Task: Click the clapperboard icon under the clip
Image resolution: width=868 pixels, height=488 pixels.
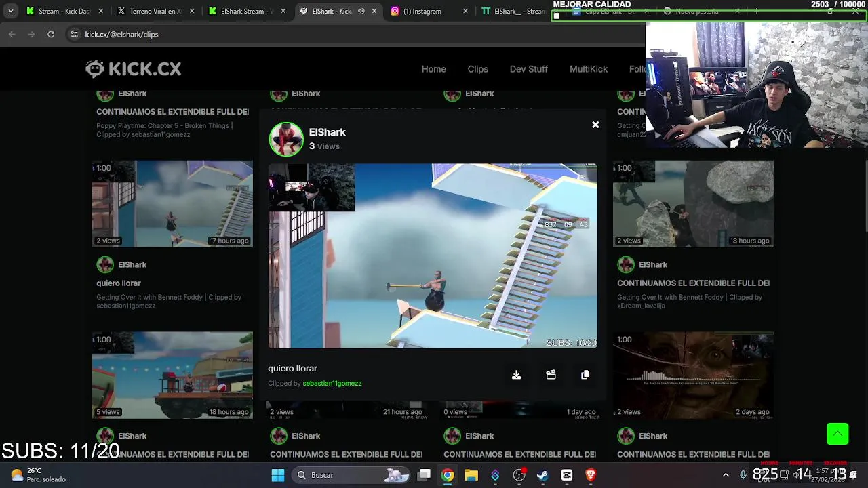Action: [x=551, y=375]
